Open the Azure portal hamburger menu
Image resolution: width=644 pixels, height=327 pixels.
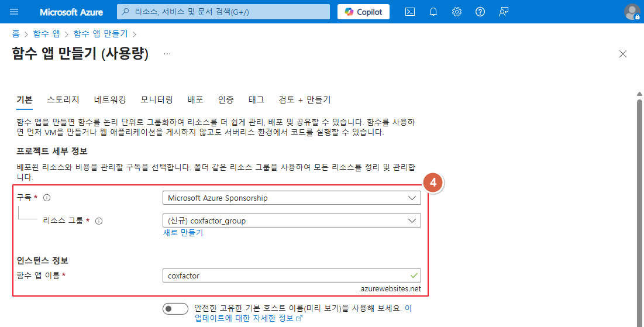[14, 12]
